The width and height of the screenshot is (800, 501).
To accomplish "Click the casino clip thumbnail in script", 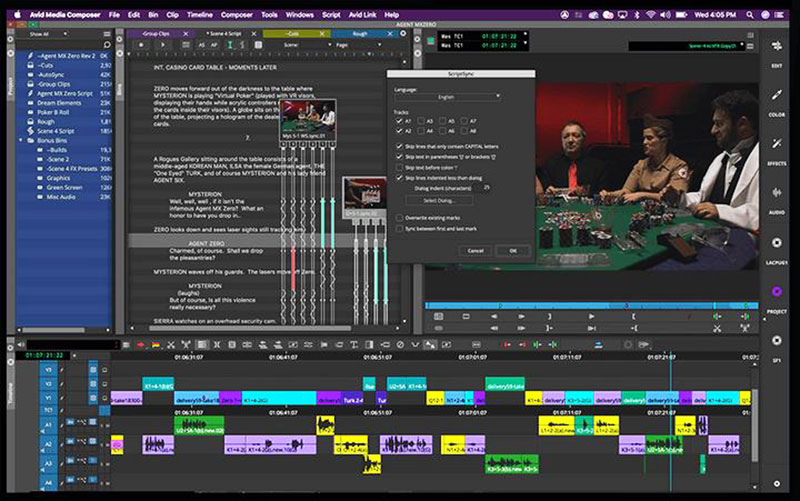I will coord(308,120).
